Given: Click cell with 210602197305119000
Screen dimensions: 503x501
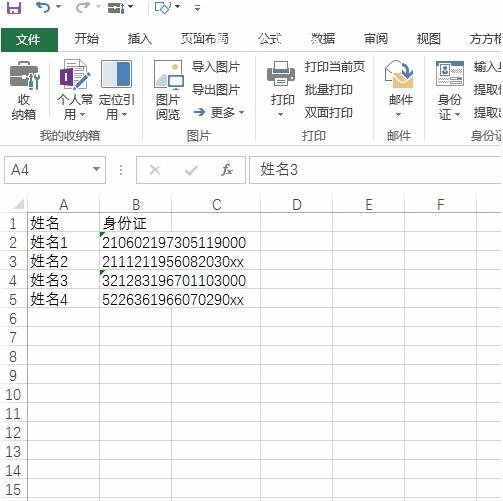Looking at the screenshot, I should tap(136, 242).
